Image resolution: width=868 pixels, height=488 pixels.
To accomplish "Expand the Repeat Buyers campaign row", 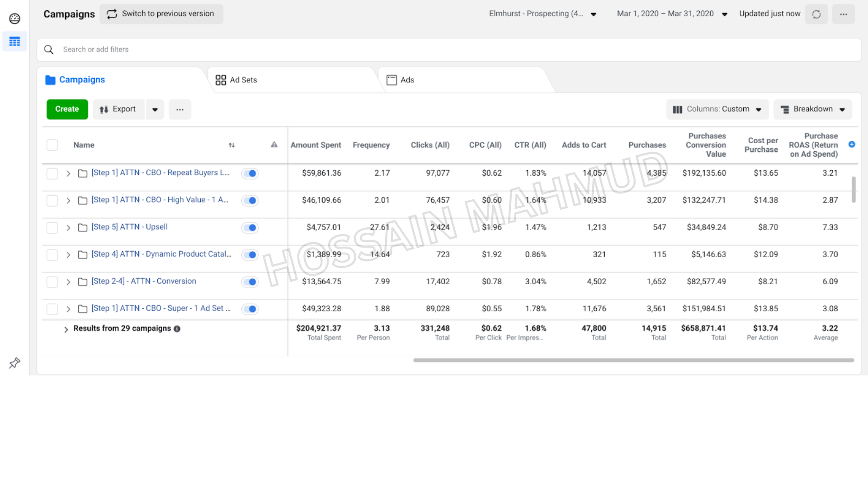I will 68,174.
